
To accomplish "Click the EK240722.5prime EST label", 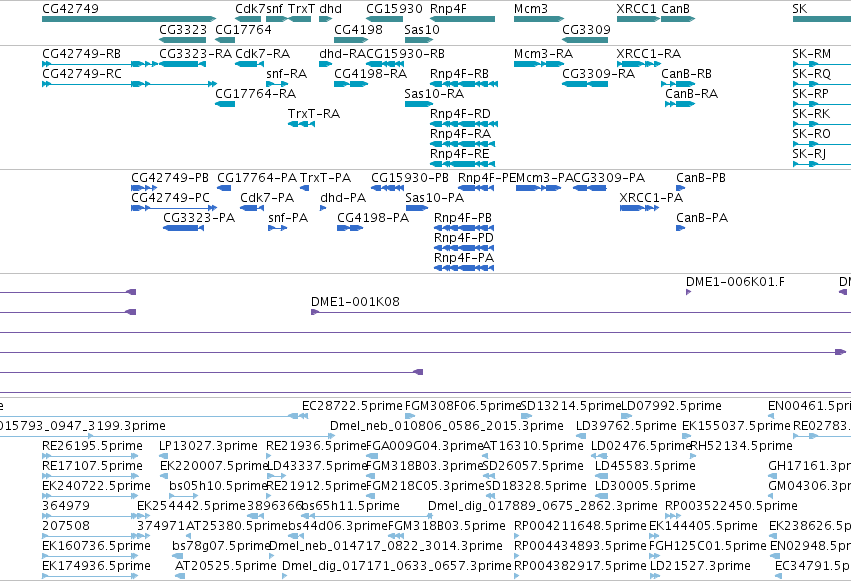I will pos(97,485).
